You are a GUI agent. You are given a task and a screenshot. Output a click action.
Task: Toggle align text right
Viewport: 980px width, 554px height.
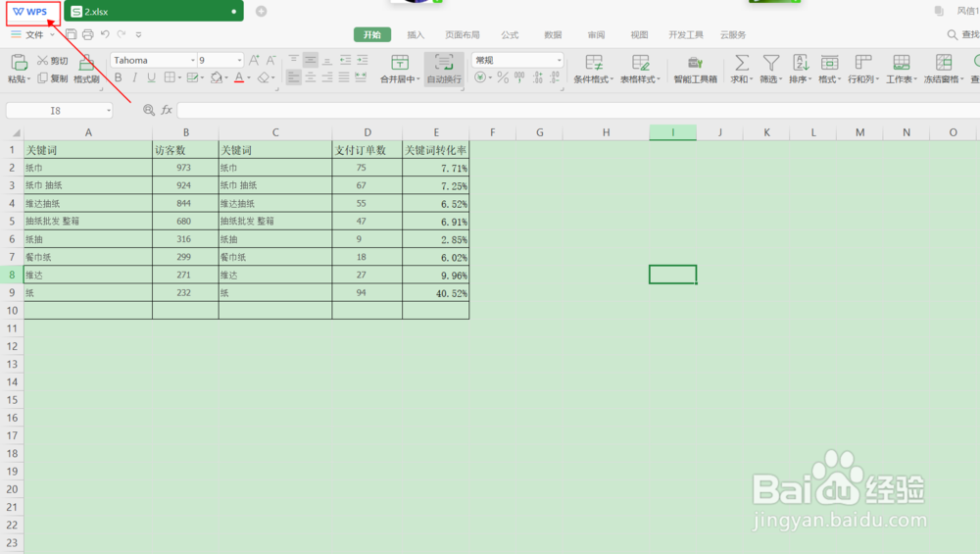(x=327, y=77)
